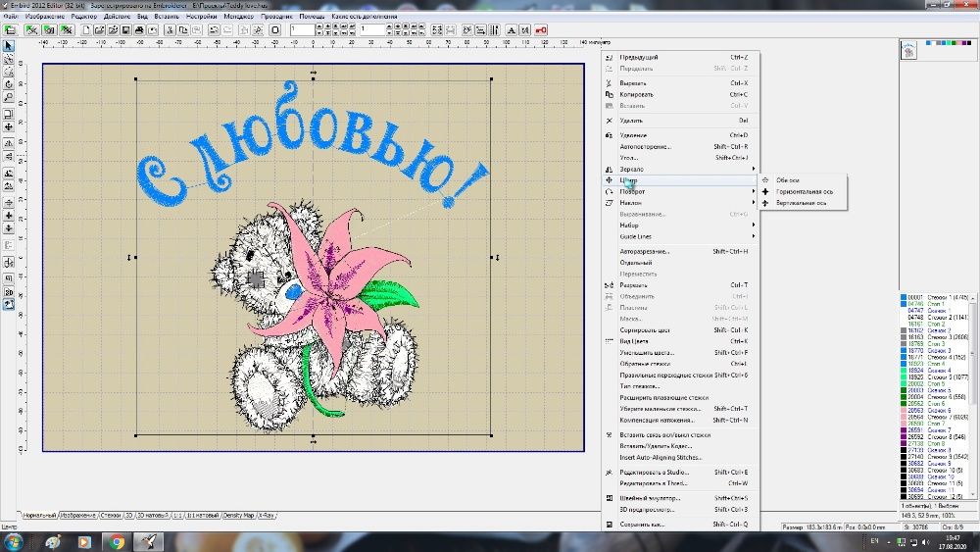This screenshot has height=552, width=980.
Task: Switch to the 3D натовый view tab
Action: (153, 516)
